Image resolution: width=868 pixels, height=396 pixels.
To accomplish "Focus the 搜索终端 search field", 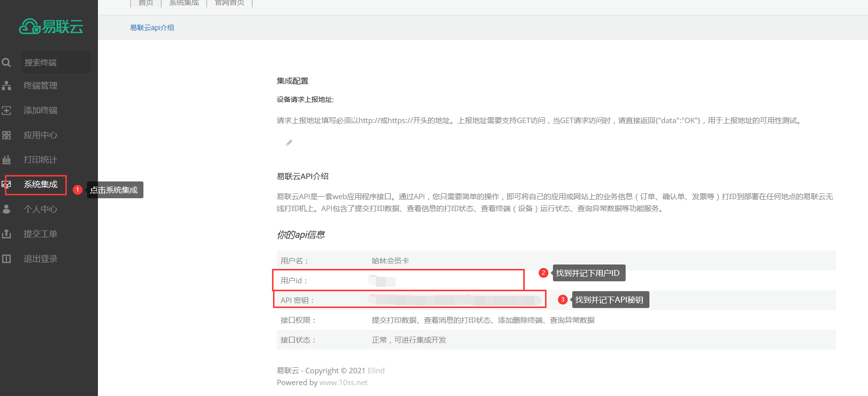I will click(56, 62).
